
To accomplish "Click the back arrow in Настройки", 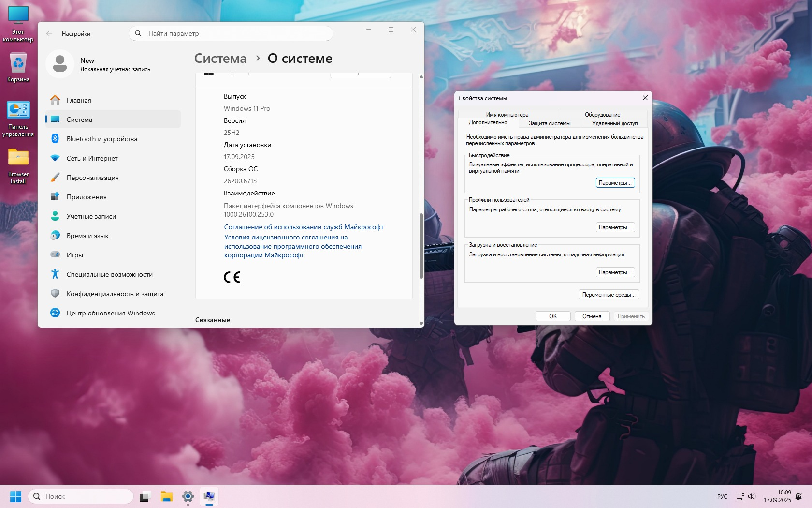I will click(49, 33).
